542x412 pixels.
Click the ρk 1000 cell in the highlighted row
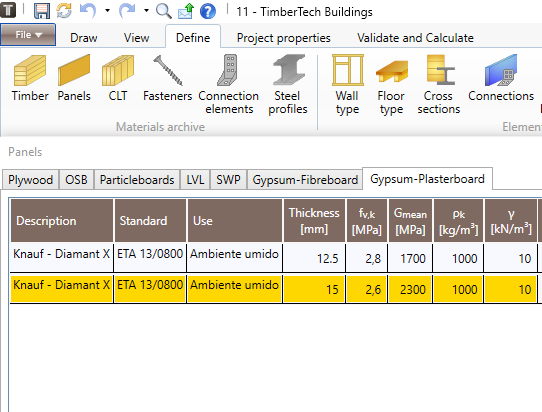[x=458, y=289]
